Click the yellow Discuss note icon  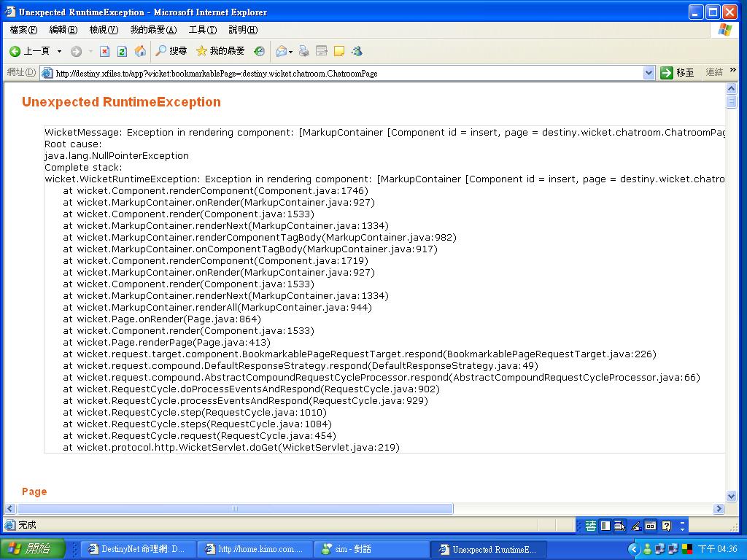point(339,51)
